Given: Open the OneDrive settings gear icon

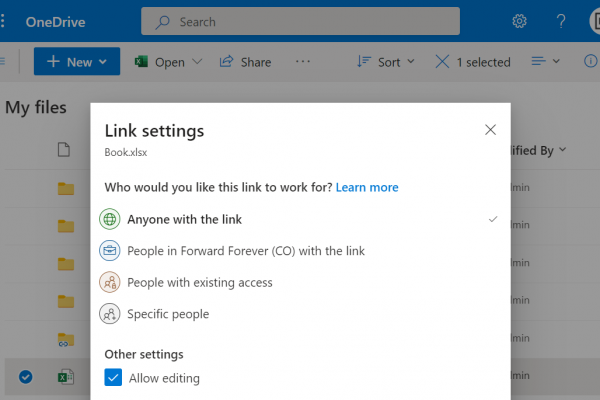Looking at the screenshot, I should tap(520, 21).
